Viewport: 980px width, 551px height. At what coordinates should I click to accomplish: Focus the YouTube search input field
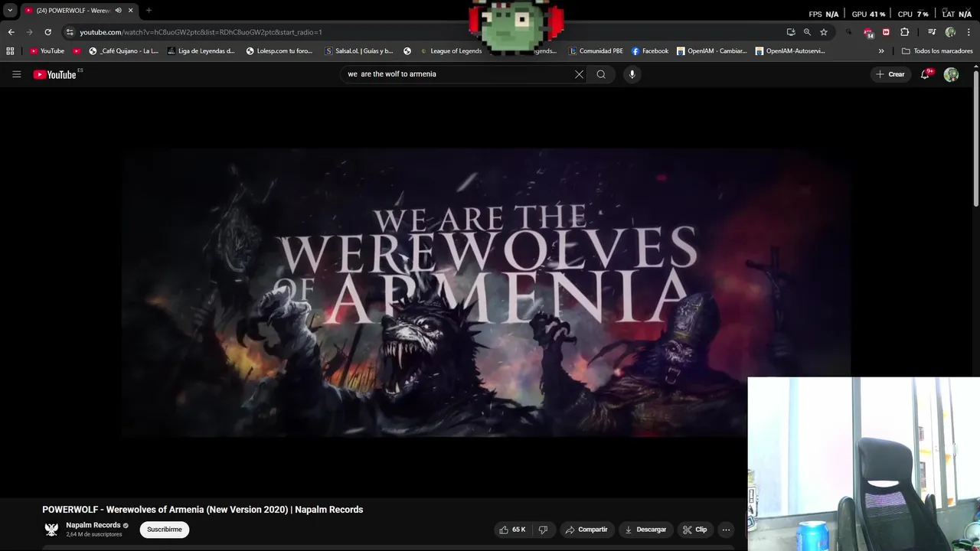pyautogui.click(x=458, y=74)
